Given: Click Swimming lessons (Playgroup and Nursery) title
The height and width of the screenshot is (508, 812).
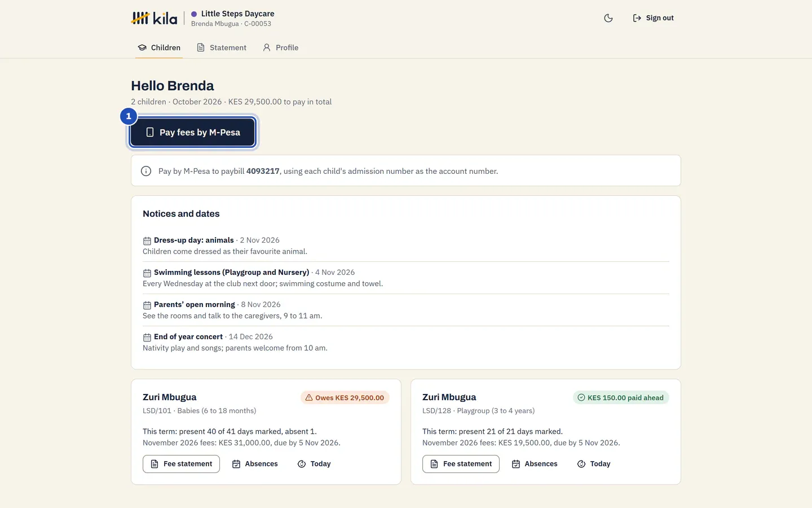Looking at the screenshot, I should (x=232, y=272).
